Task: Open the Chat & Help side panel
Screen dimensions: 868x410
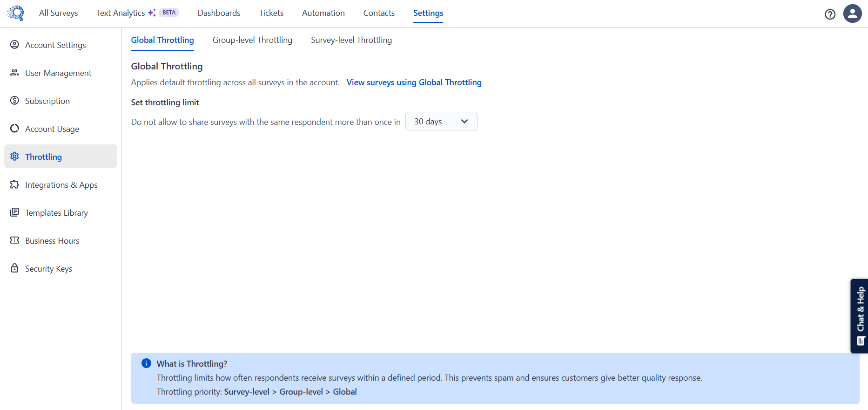Action: coord(860,316)
